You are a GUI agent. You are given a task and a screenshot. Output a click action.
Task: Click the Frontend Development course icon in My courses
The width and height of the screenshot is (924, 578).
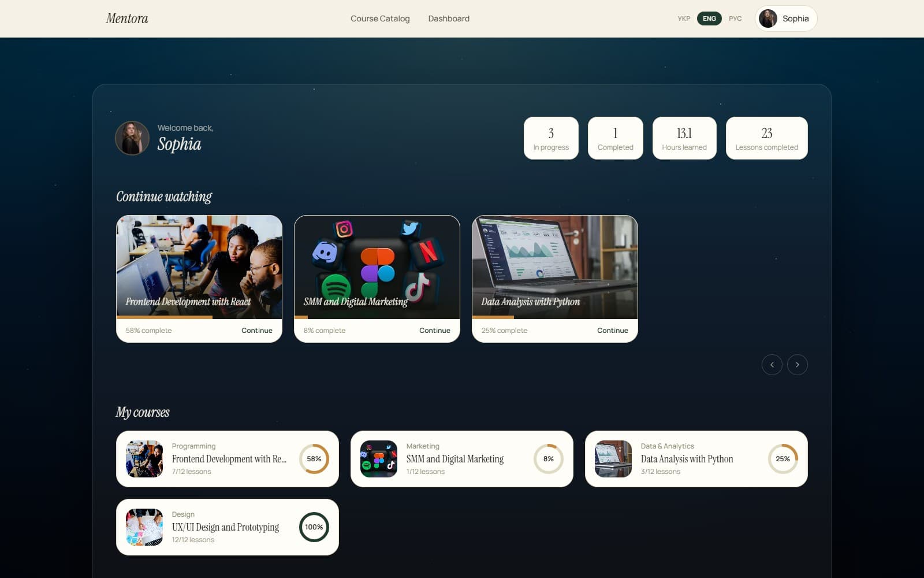(x=144, y=459)
